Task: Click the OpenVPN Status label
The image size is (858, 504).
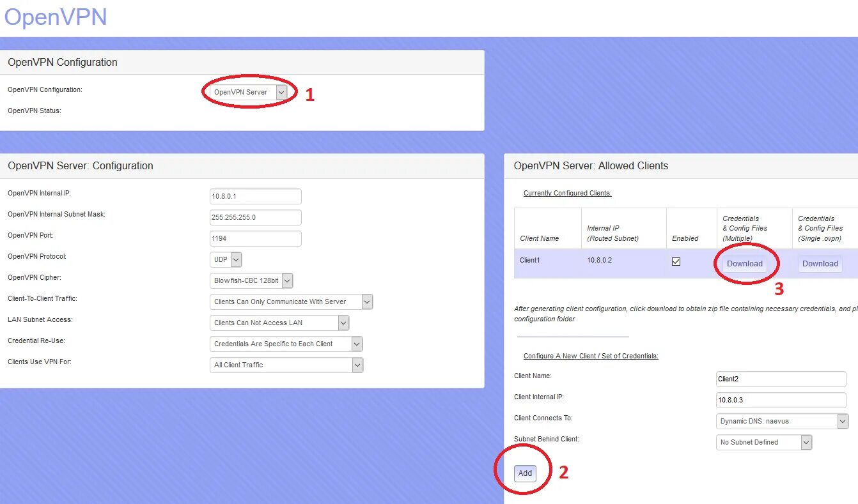Action: (34, 111)
